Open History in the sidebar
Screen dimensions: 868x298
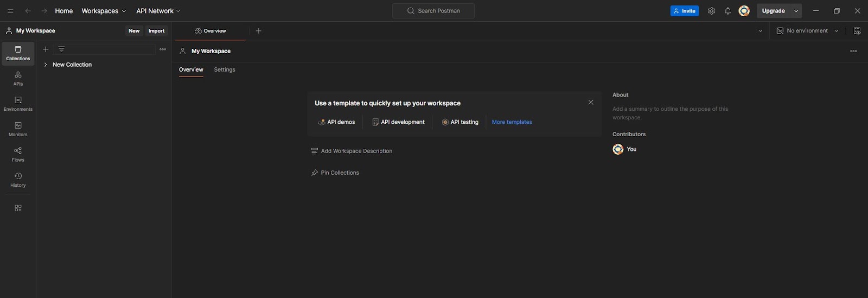18,180
